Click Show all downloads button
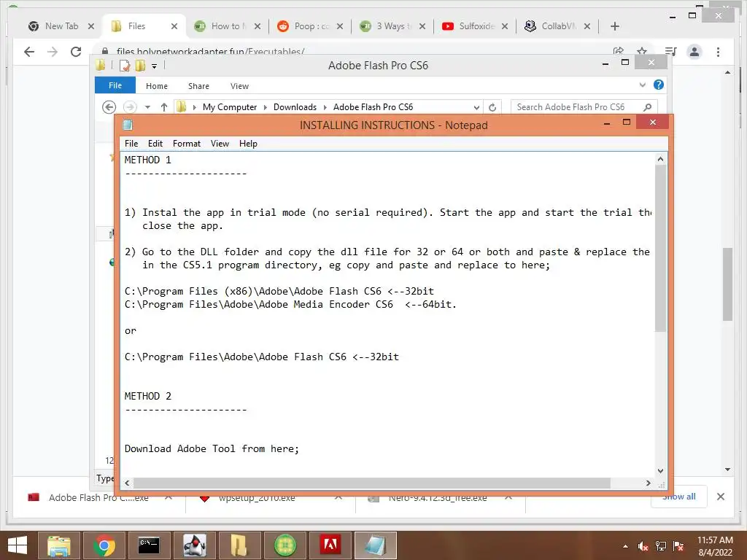Image resolution: width=747 pixels, height=560 pixels. [x=679, y=497]
